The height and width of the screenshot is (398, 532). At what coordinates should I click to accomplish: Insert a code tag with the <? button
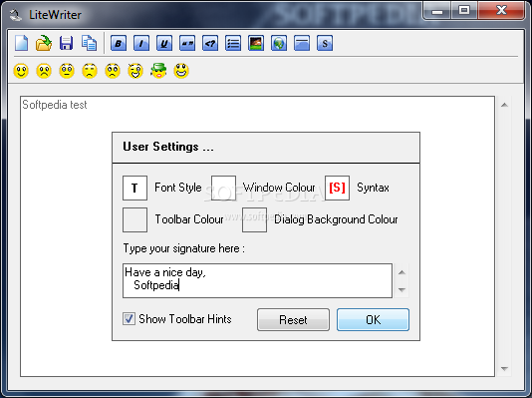[x=210, y=43]
